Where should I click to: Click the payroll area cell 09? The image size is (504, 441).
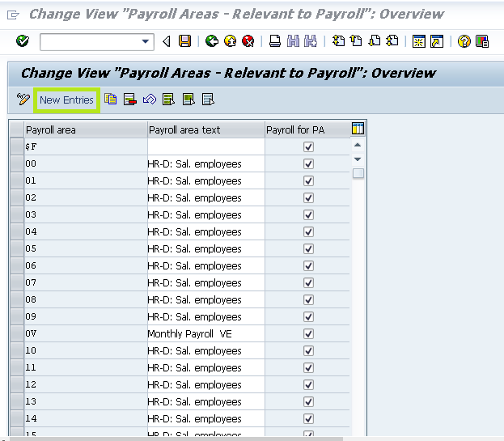86,316
